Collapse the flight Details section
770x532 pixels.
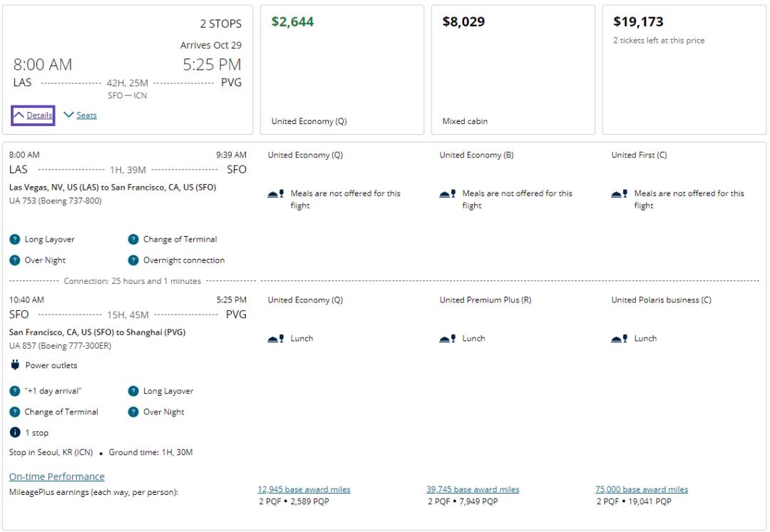[33, 116]
